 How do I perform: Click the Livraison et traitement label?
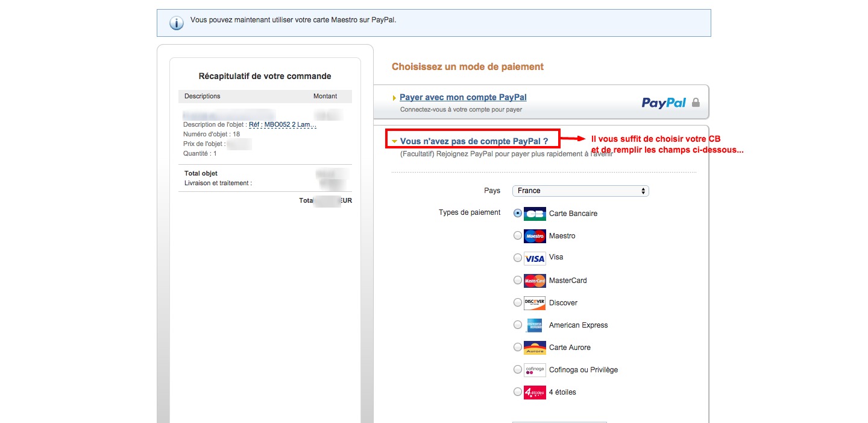pyautogui.click(x=218, y=183)
